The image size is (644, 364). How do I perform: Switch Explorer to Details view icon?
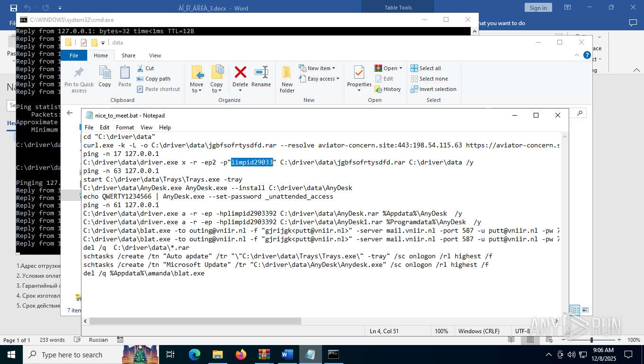click(x=575, y=310)
